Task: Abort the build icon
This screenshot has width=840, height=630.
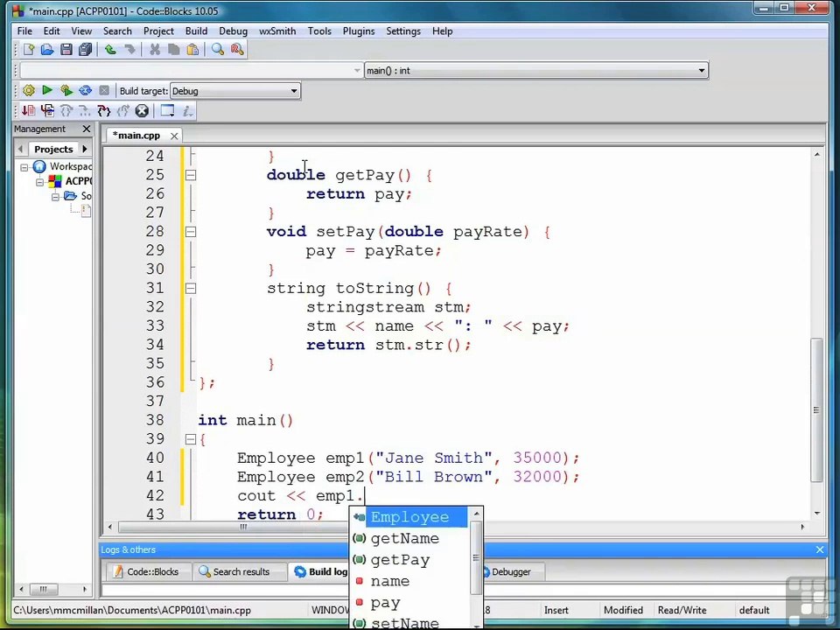Action: pyautogui.click(x=104, y=90)
